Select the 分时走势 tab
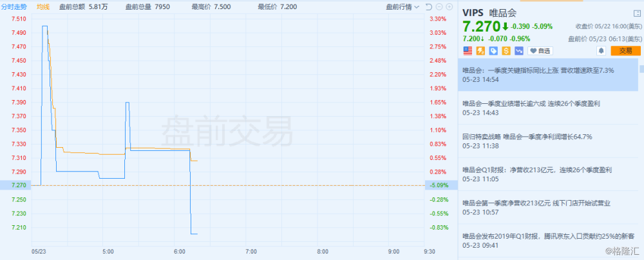 click(14, 7)
